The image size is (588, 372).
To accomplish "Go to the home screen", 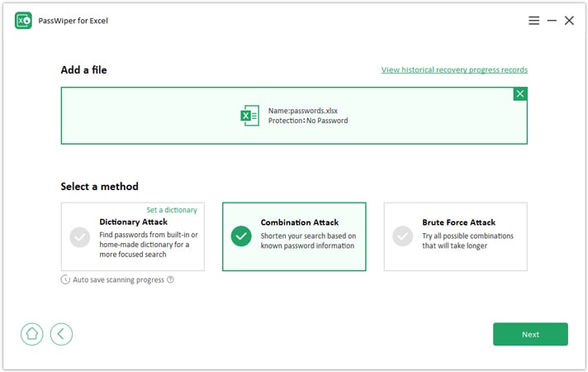I will point(32,334).
